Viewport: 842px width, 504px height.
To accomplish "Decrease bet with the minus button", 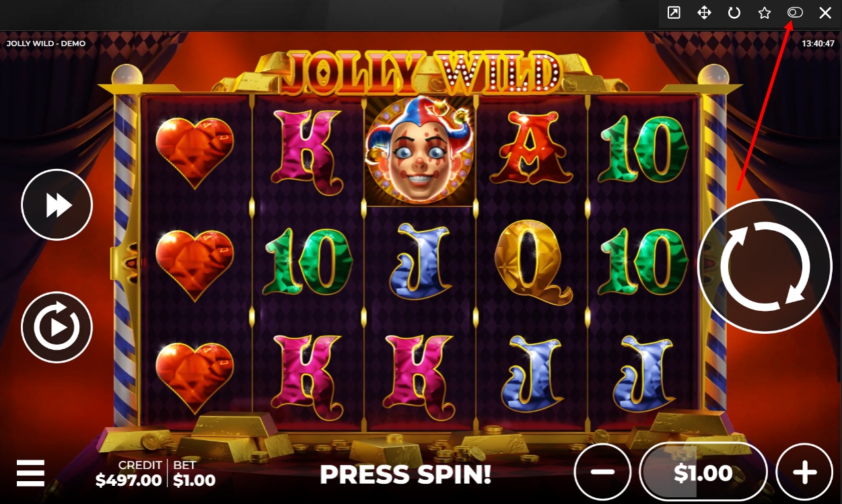I will tap(602, 472).
